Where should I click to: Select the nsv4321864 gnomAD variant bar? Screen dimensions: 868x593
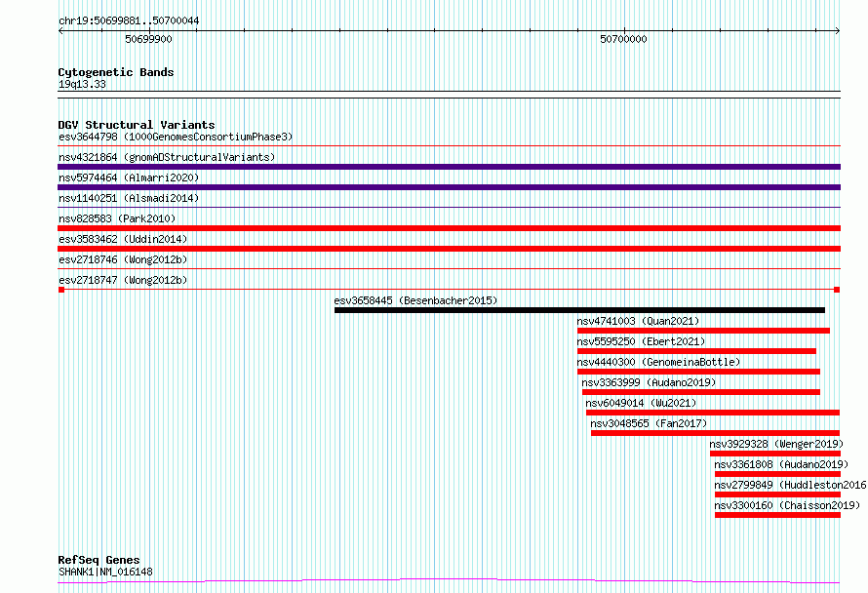[x=449, y=167]
